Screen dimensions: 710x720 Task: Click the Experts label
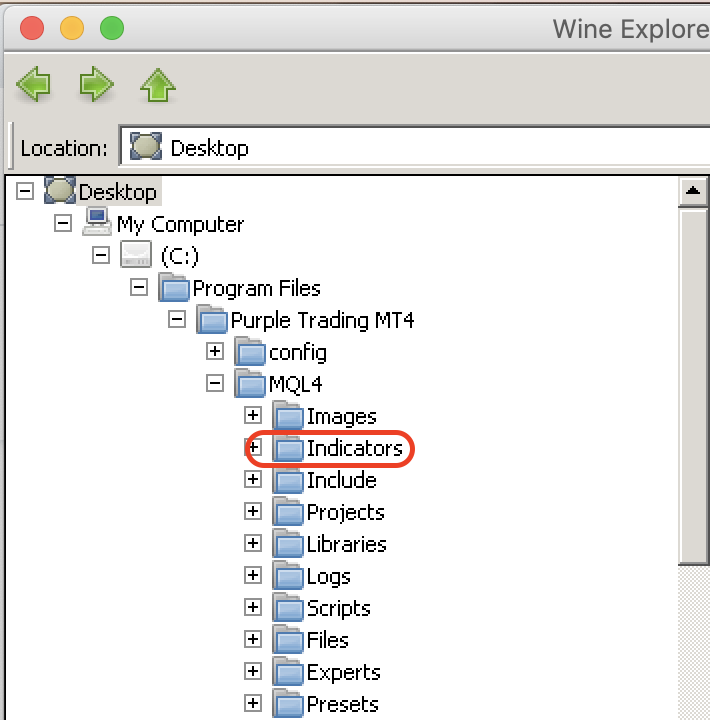[x=344, y=672]
